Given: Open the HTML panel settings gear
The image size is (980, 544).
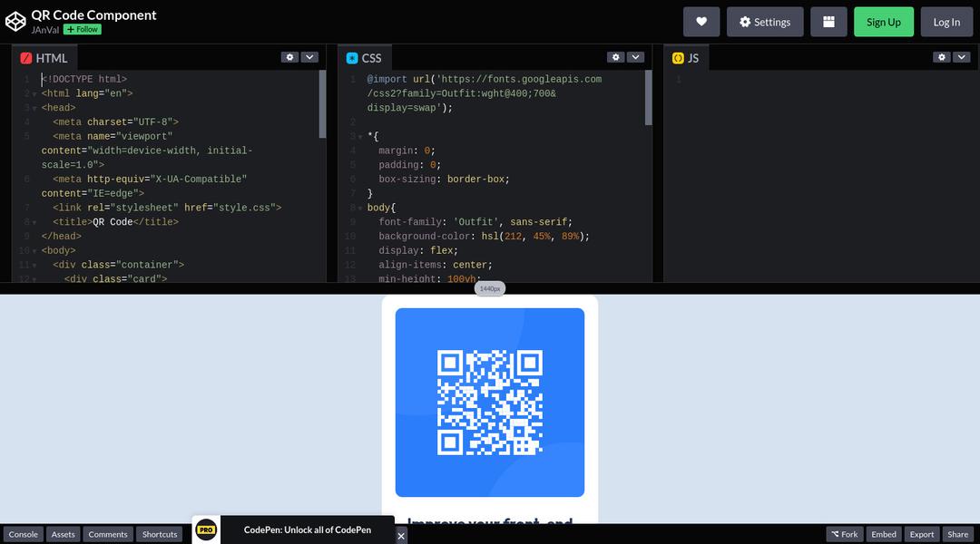Looking at the screenshot, I should pyautogui.click(x=289, y=56).
